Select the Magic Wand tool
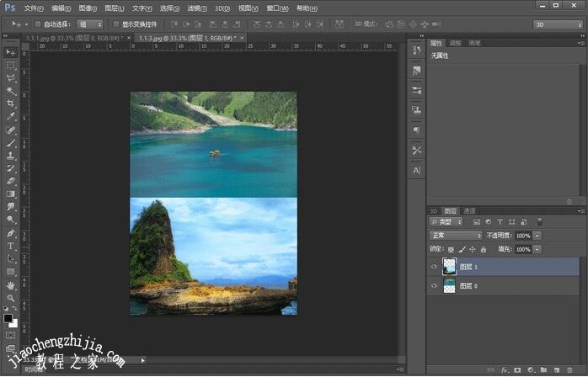588x377 pixels. [x=11, y=90]
